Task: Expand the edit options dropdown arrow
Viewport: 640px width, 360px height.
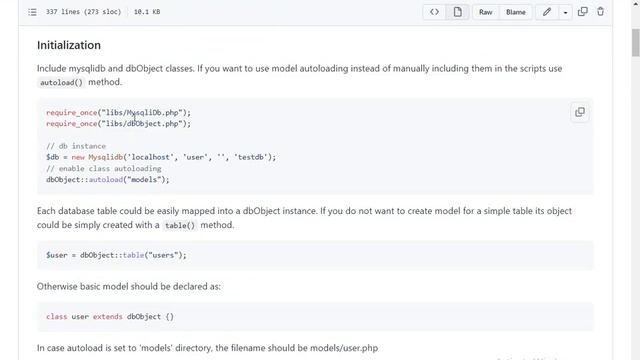Action: [565, 12]
